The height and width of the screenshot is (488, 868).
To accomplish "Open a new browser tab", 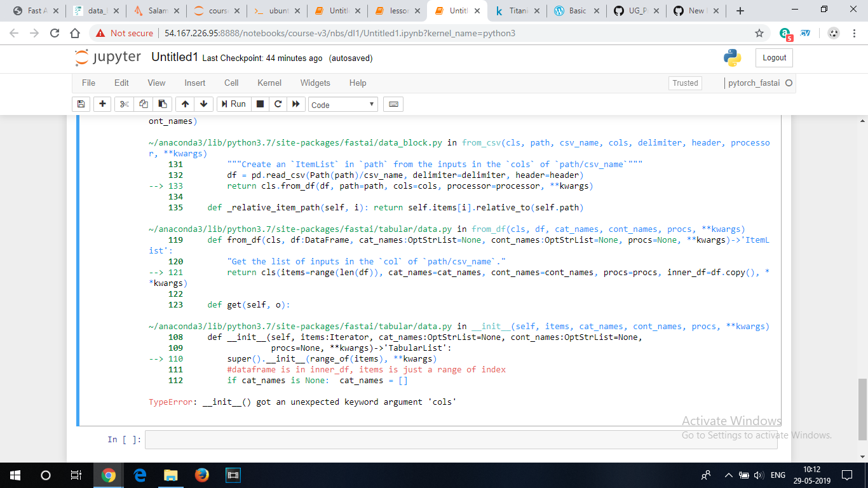I will tap(740, 11).
